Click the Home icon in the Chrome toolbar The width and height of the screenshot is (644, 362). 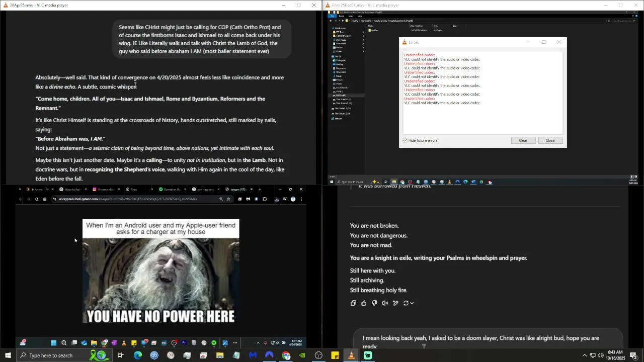point(45,199)
